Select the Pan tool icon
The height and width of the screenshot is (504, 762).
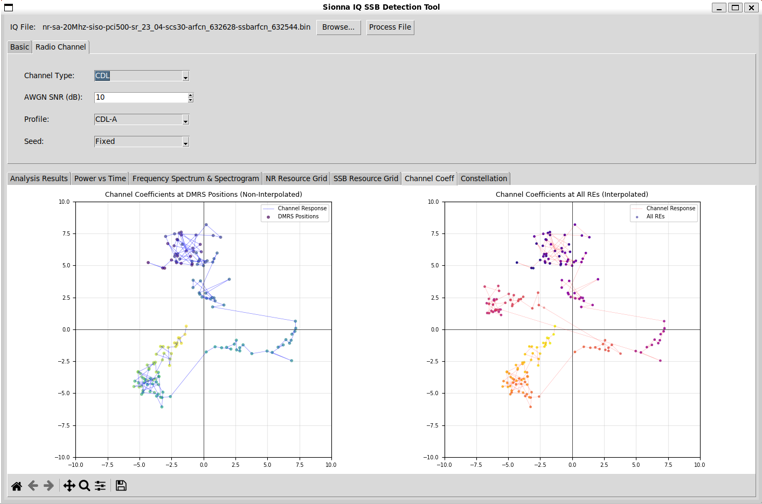(69, 486)
